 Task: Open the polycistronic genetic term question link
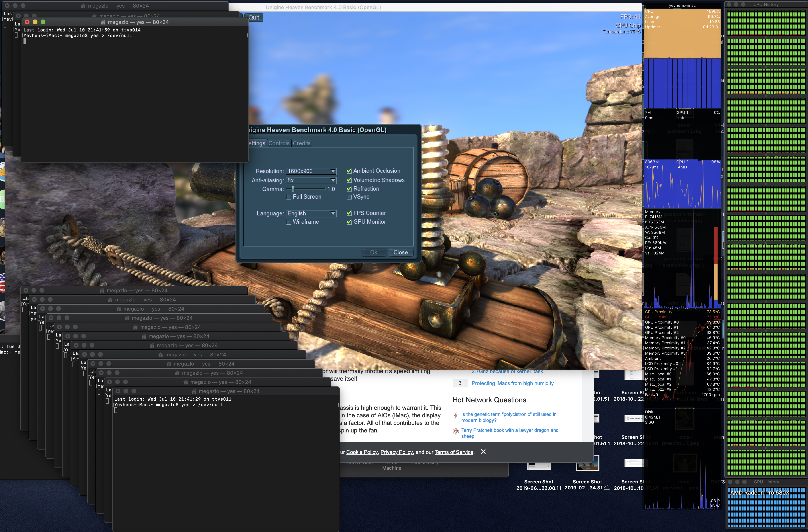point(509,417)
